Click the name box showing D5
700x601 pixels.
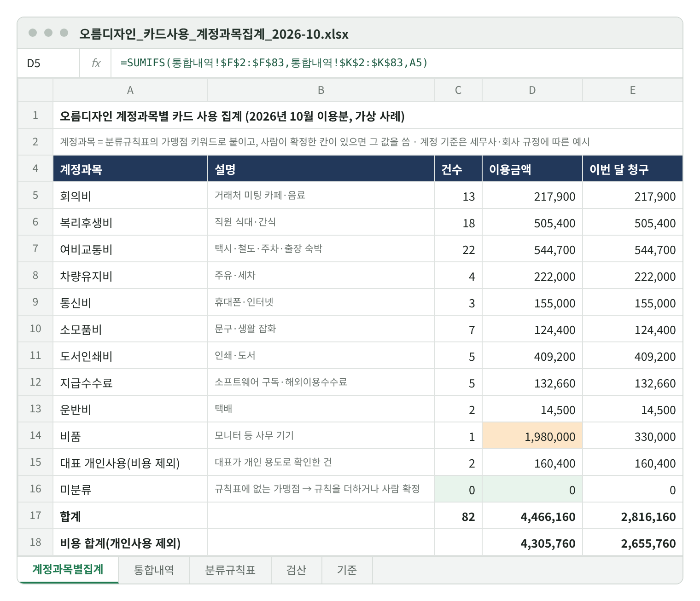point(48,63)
